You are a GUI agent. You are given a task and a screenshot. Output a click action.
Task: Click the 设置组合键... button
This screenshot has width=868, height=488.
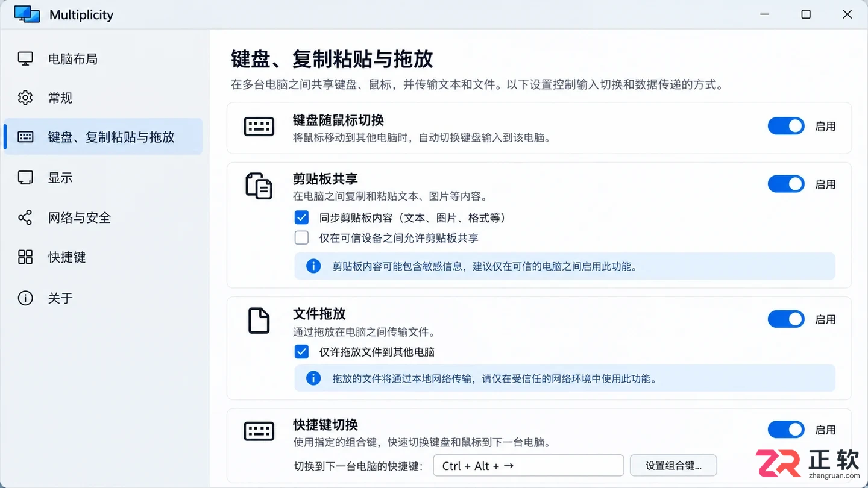coord(673,466)
